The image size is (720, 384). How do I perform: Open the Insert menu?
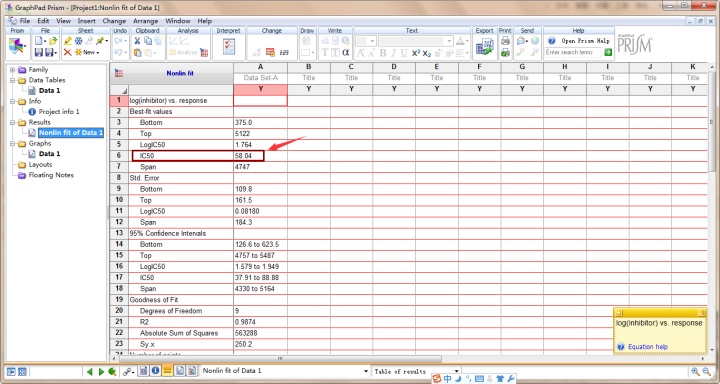86,21
